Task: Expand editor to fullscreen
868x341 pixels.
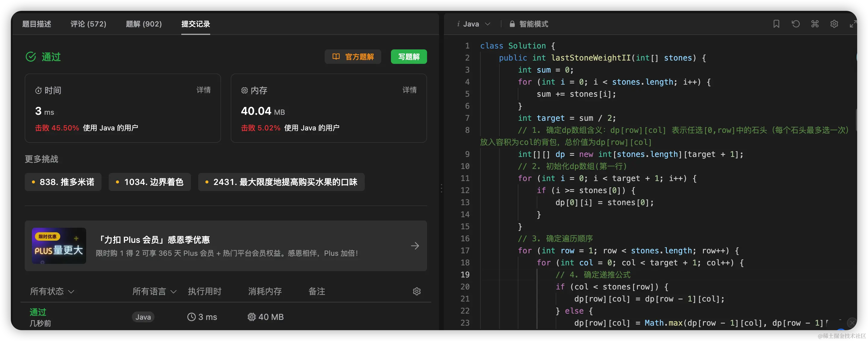Action: coord(853,24)
